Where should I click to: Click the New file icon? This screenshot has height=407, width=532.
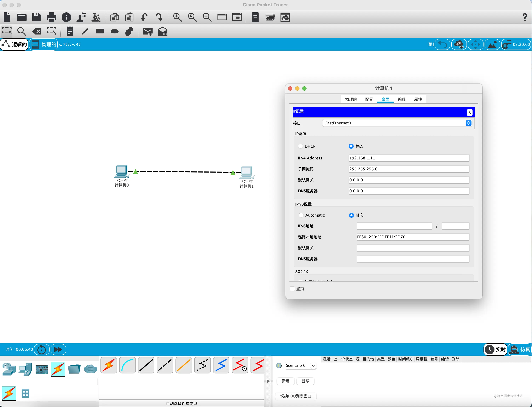point(7,17)
